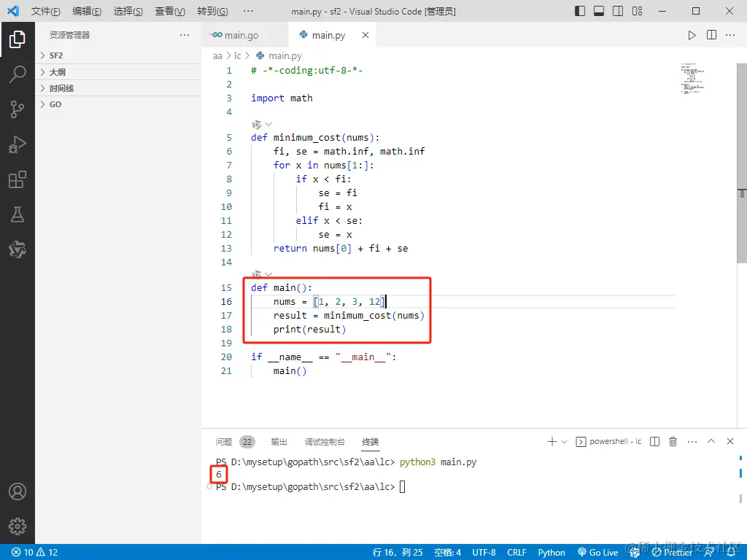Open the Testing flask view

[x=18, y=214]
